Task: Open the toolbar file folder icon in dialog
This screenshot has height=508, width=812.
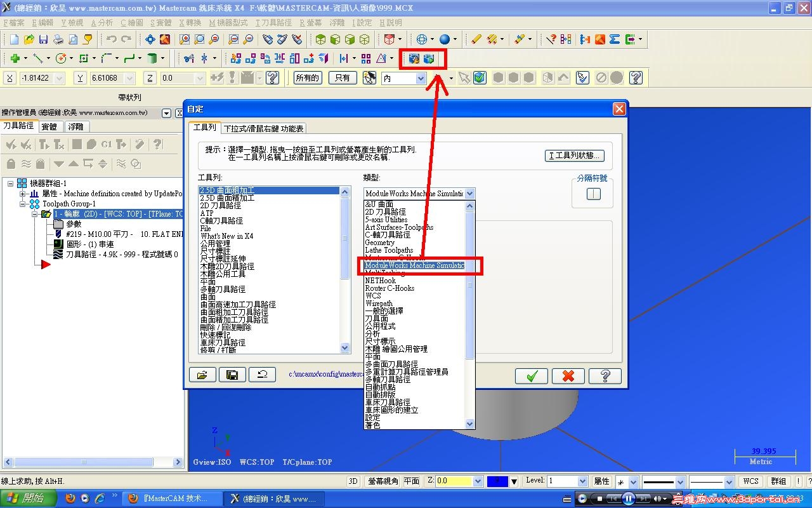Action: click(202, 375)
